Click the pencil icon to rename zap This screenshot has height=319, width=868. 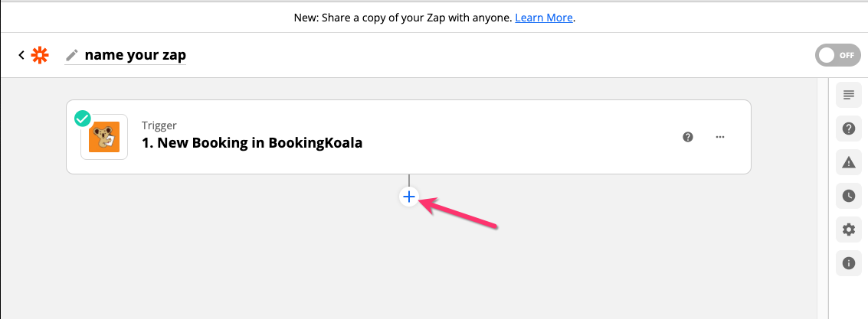click(72, 55)
